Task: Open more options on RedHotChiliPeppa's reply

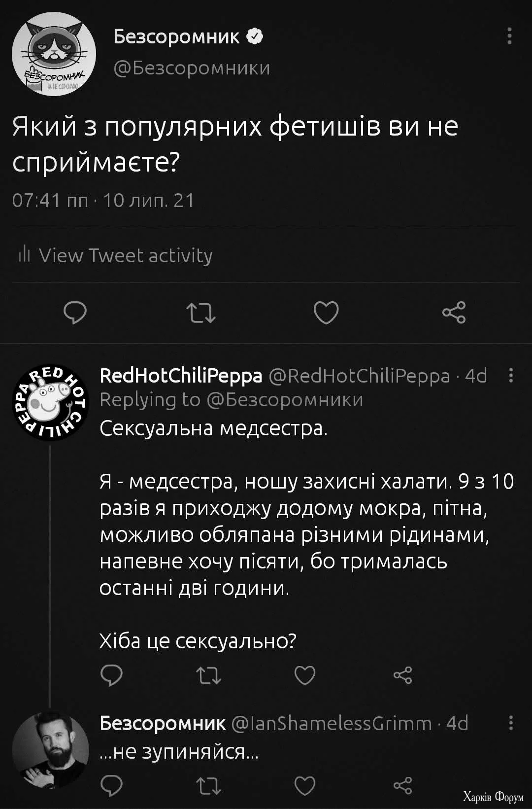Action: [x=511, y=376]
